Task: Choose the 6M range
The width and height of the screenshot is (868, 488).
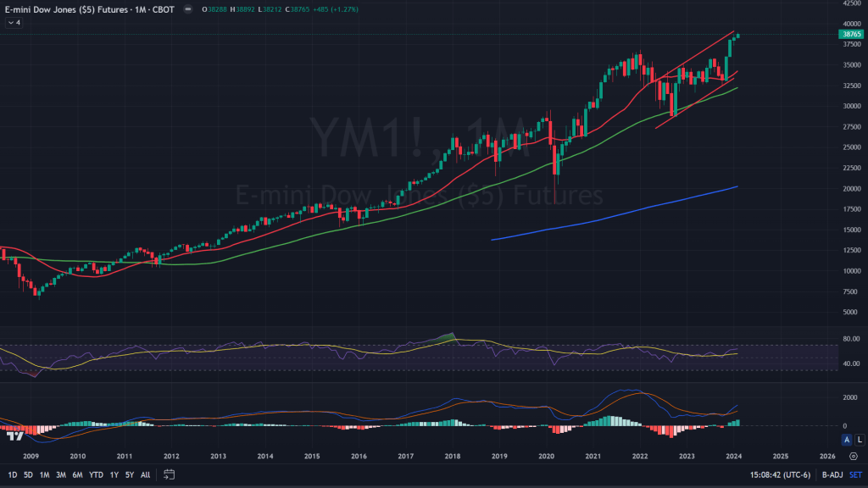Action: pos(77,474)
